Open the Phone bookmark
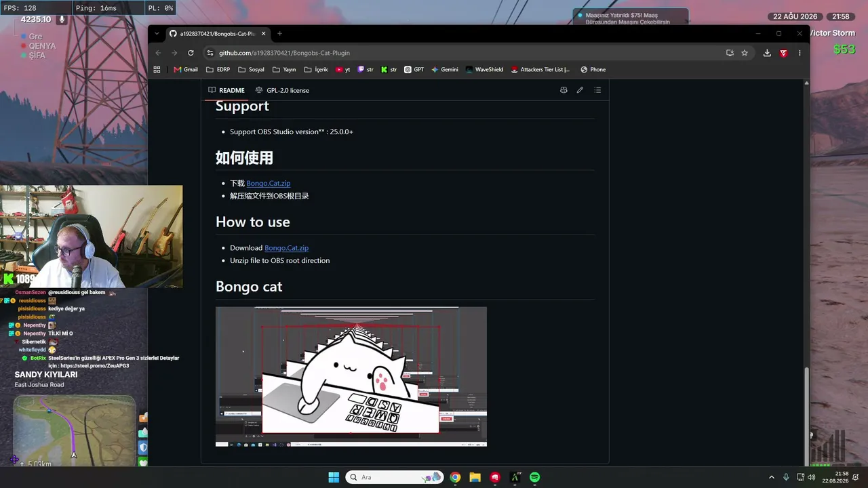Image resolution: width=868 pixels, height=488 pixels. pyautogui.click(x=593, y=69)
